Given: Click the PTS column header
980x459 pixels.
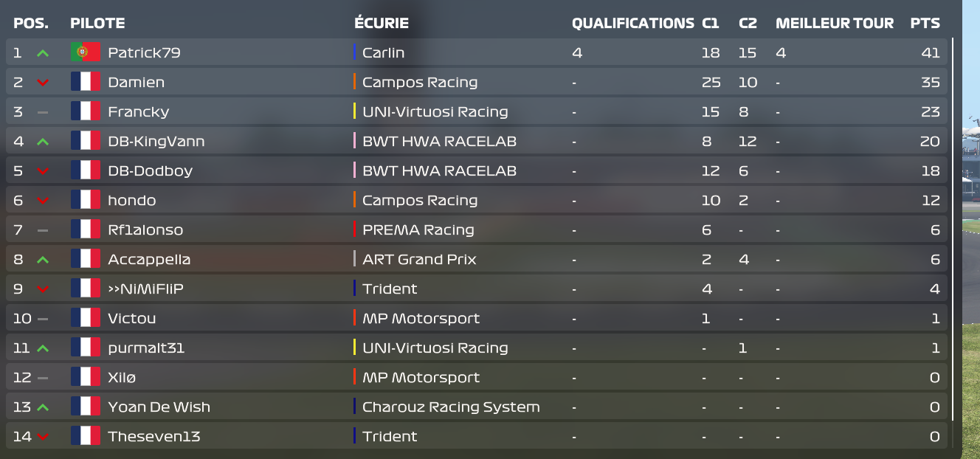Looking at the screenshot, I should (x=925, y=24).
